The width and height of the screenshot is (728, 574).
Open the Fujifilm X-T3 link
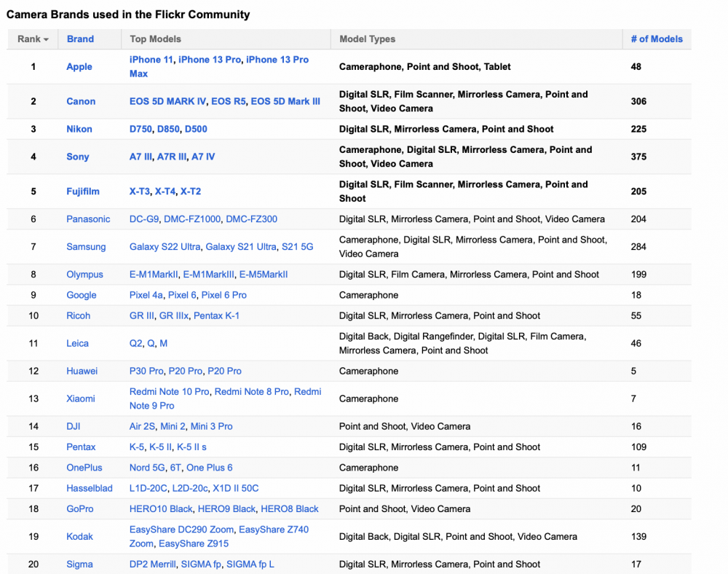pos(140,192)
